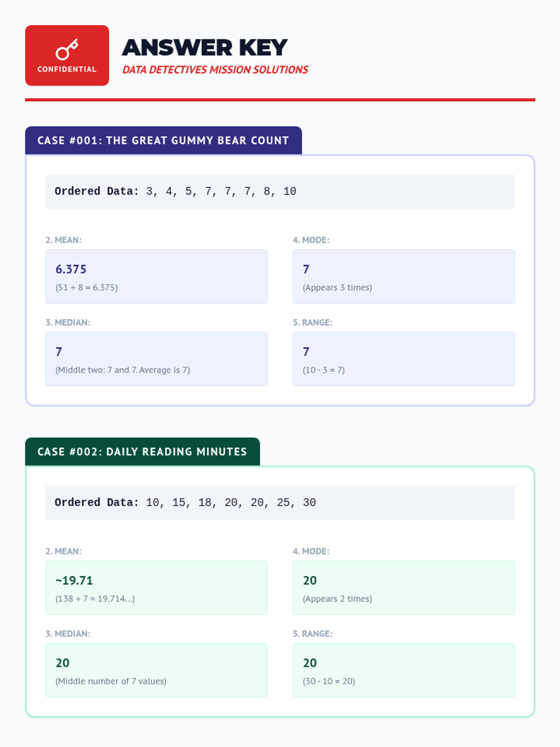Click the 5. RANGE label in the reading minutes case

coord(313,634)
